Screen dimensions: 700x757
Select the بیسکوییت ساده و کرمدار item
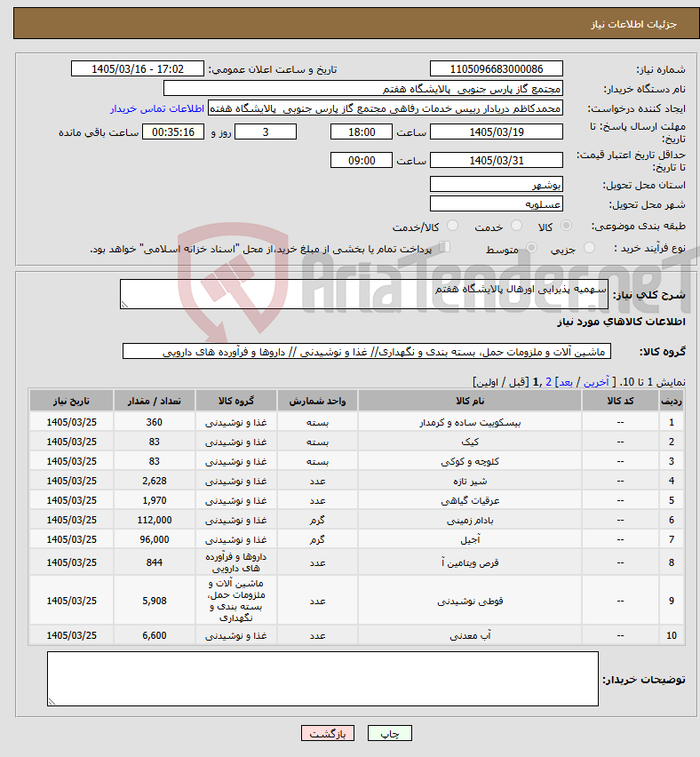click(470, 422)
